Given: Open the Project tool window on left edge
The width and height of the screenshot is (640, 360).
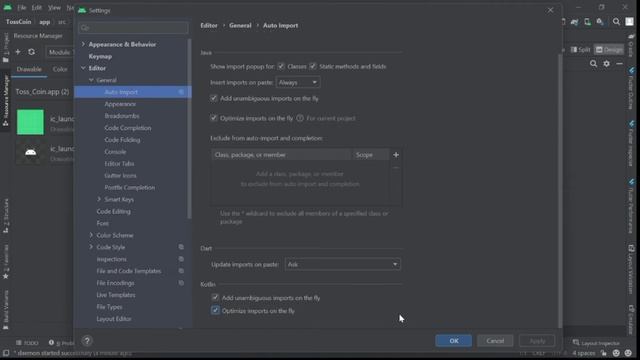Looking at the screenshot, I should click(6, 48).
